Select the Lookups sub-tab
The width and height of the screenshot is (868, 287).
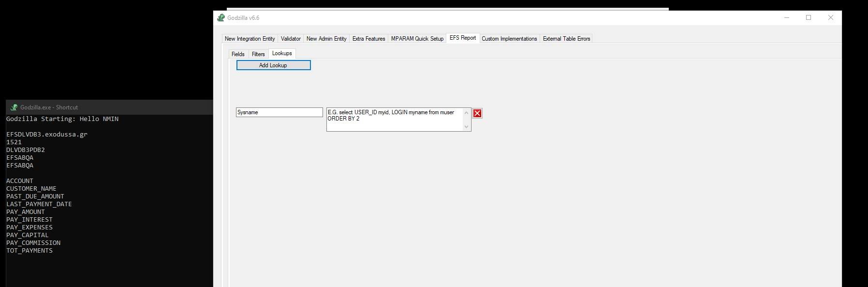(282, 53)
